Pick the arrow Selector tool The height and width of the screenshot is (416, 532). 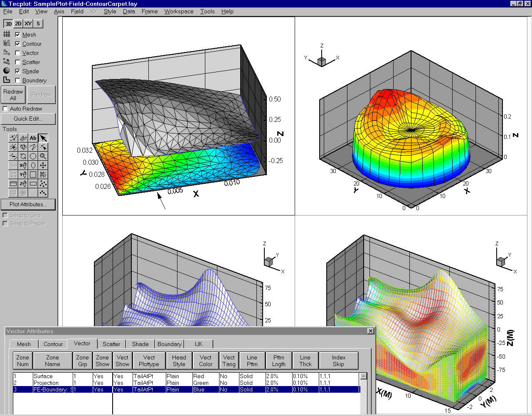point(43,138)
